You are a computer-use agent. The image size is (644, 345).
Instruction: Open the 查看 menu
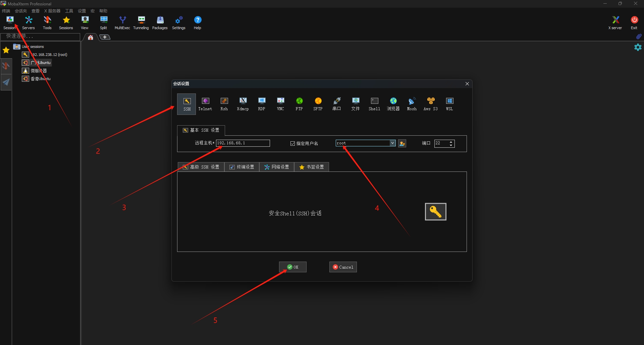(36, 11)
